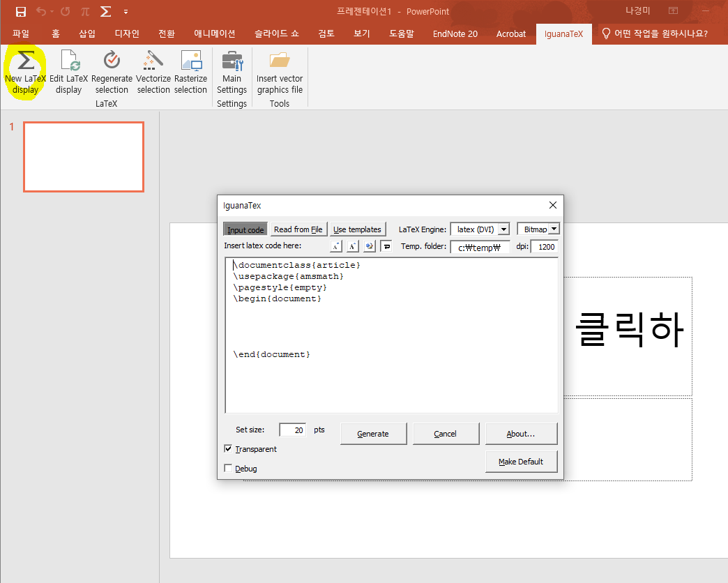The width and height of the screenshot is (728, 583).
Task: Click Undo in quick access toolbar
Action: (41, 12)
